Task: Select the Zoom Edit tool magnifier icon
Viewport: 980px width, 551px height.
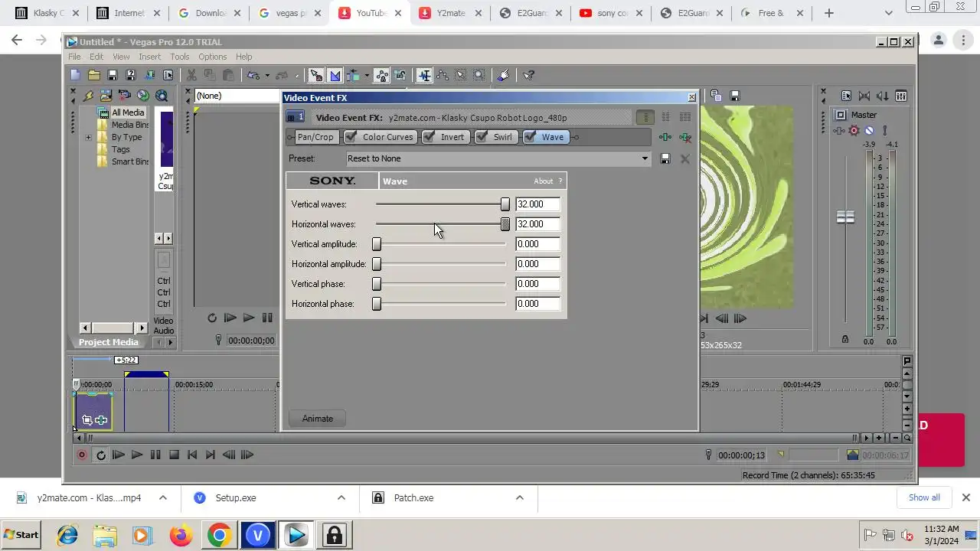Action: pos(479,75)
